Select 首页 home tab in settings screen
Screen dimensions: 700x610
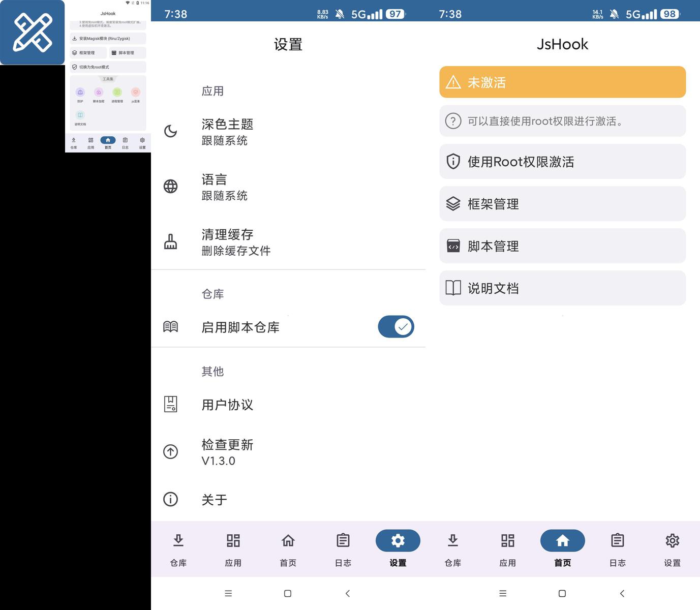click(x=288, y=549)
